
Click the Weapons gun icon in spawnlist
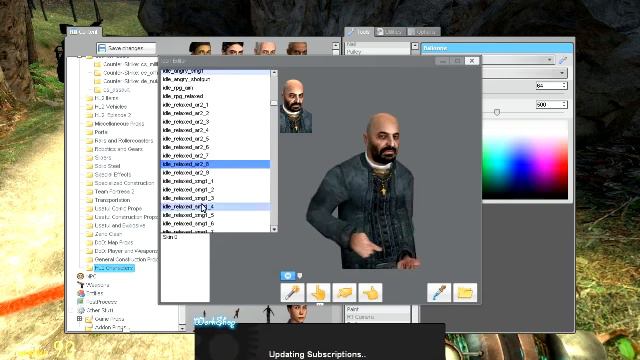point(80,285)
